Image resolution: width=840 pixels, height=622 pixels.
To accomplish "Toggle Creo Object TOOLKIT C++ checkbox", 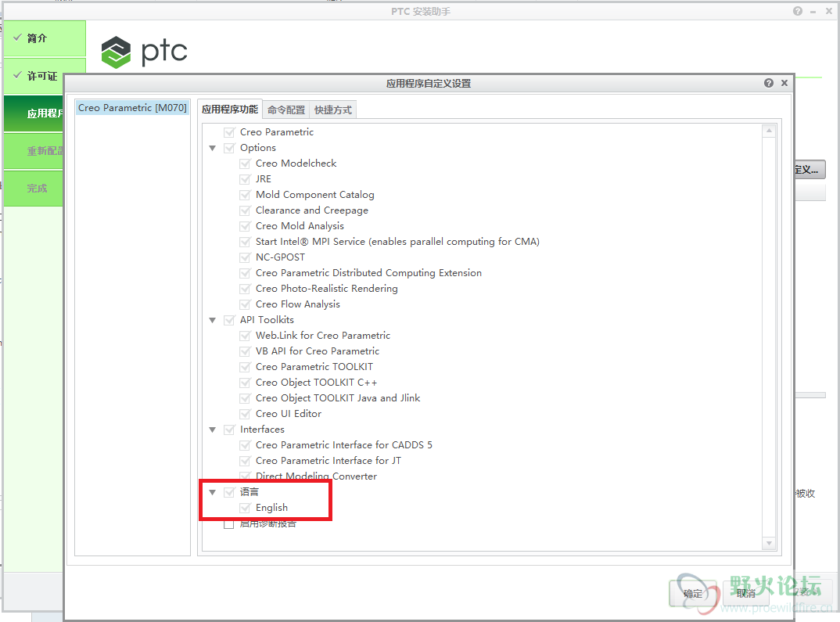I will click(x=245, y=383).
